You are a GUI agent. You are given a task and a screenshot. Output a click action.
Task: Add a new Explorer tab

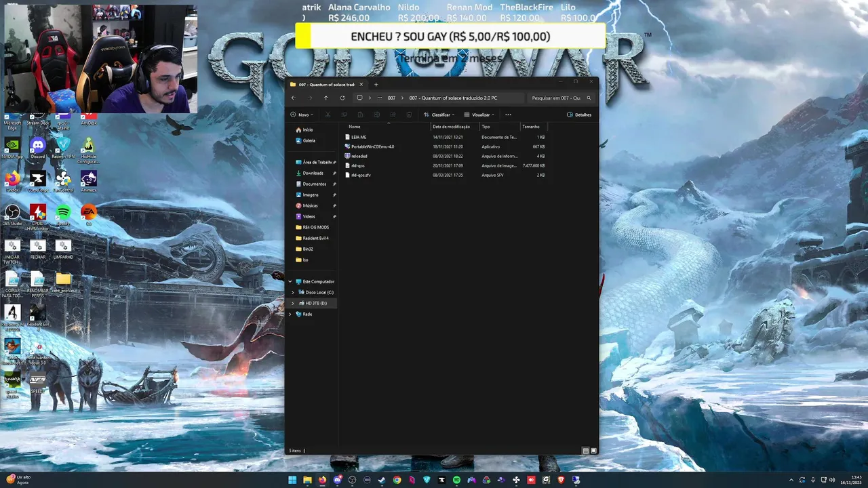click(x=376, y=84)
